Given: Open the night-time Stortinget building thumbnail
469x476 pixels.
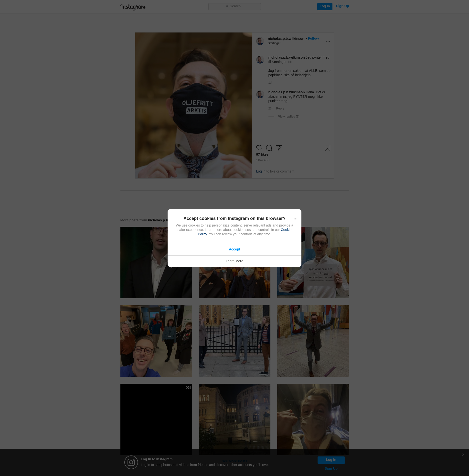Looking at the screenshot, I should coord(234,419).
